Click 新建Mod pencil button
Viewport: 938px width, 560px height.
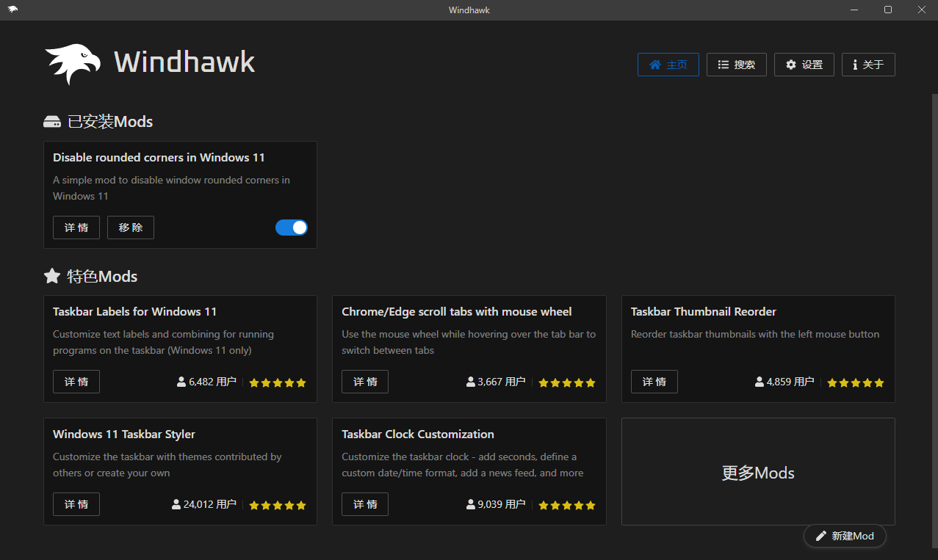coord(845,536)
